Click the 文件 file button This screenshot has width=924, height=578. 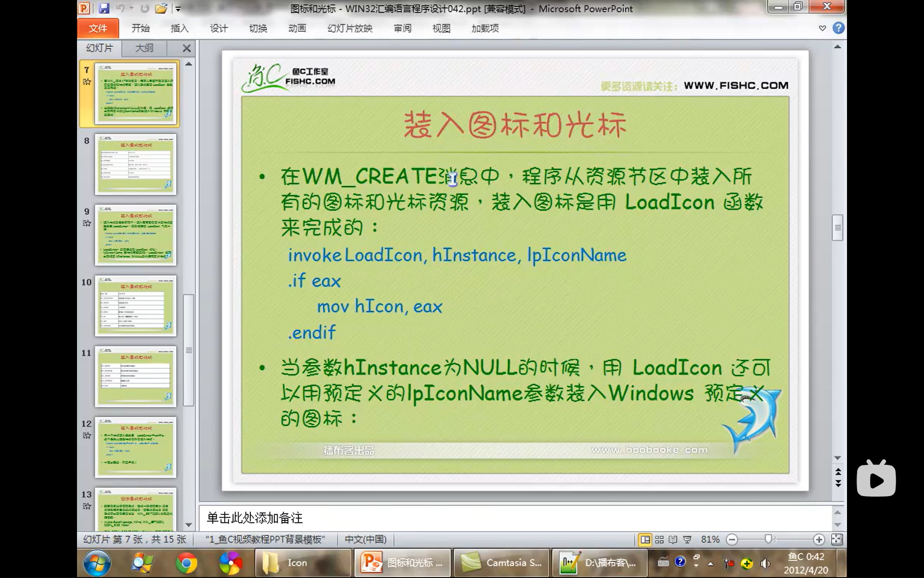pos(98,28)
